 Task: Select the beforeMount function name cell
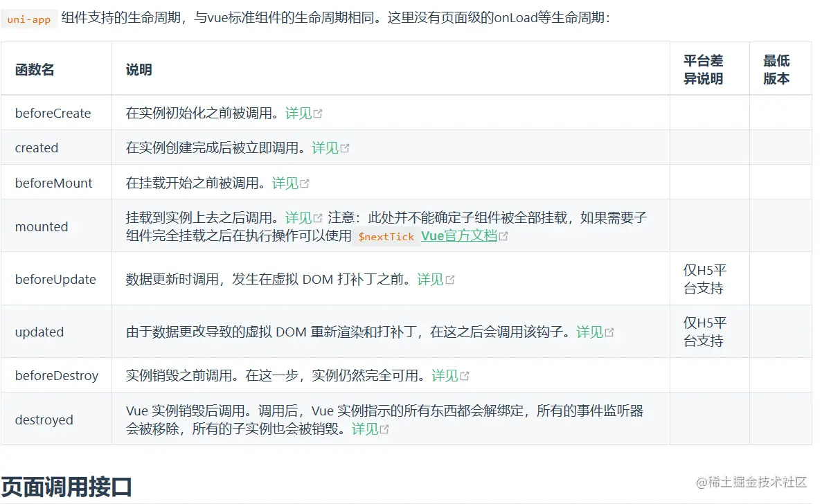point(57,183)
